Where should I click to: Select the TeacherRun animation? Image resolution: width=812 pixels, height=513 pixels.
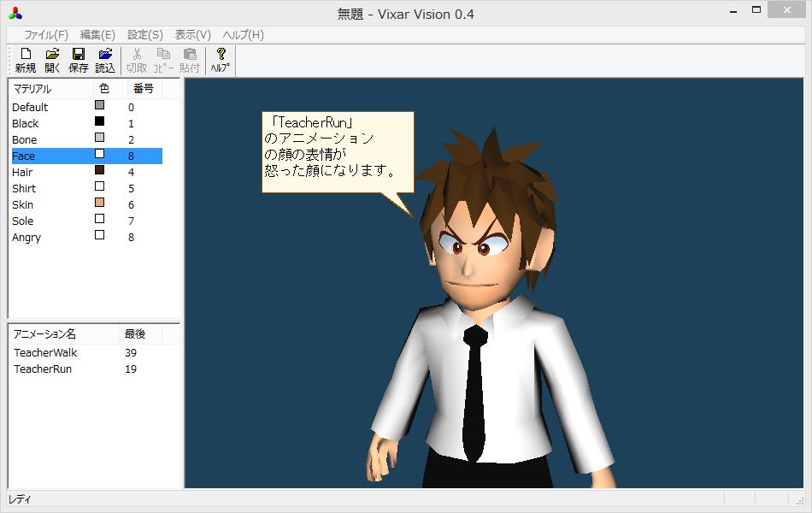[x=46, y=369]
